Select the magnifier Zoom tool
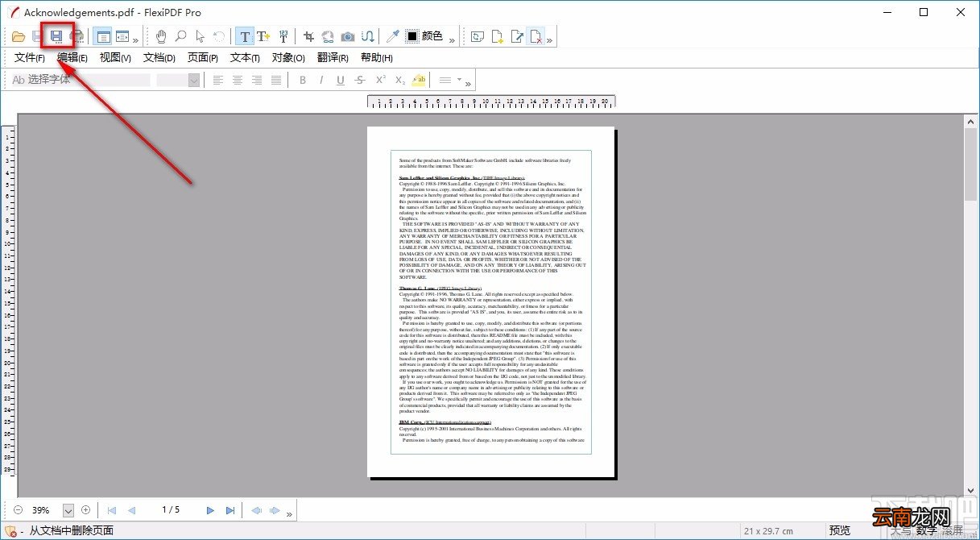 (180, 36)
